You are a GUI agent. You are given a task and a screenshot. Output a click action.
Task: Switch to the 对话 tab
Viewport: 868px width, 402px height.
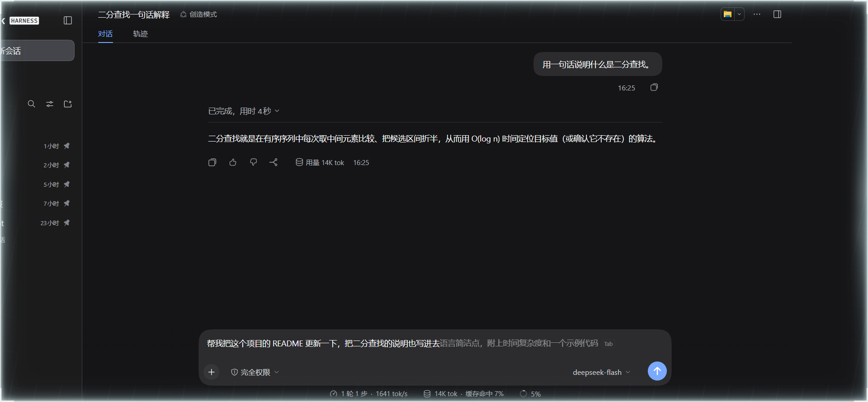(105, 34)
